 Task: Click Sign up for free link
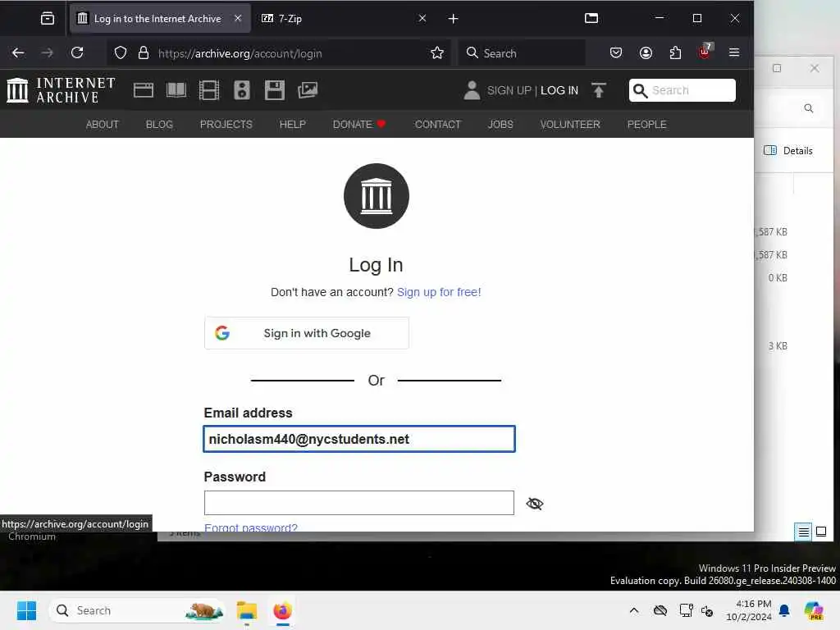439,292
